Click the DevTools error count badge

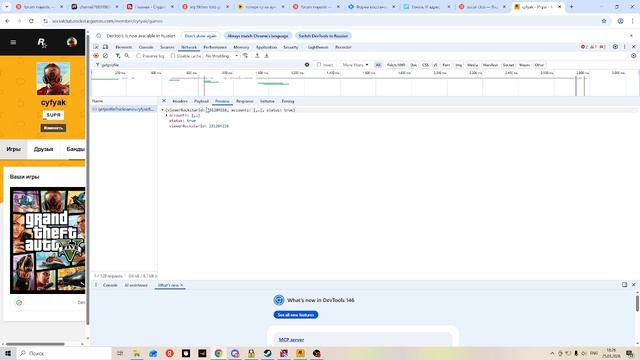pos(584,47)
